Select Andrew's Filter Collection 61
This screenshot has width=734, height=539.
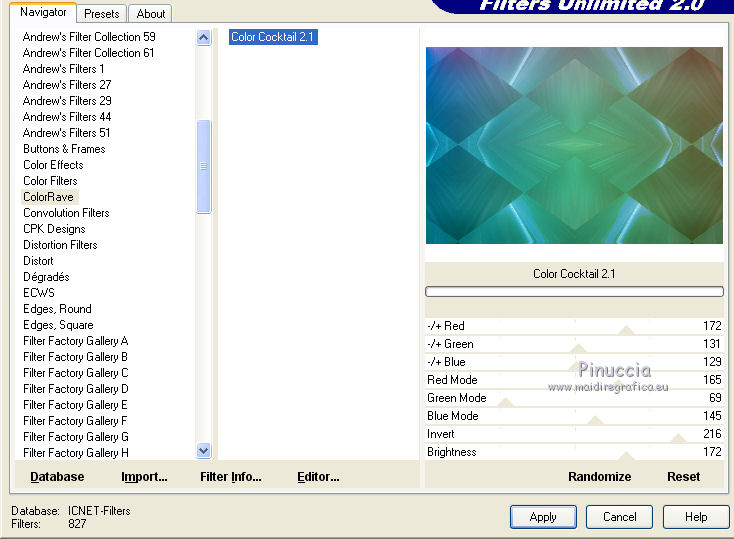pyautogui.click(x=88, y=53)
